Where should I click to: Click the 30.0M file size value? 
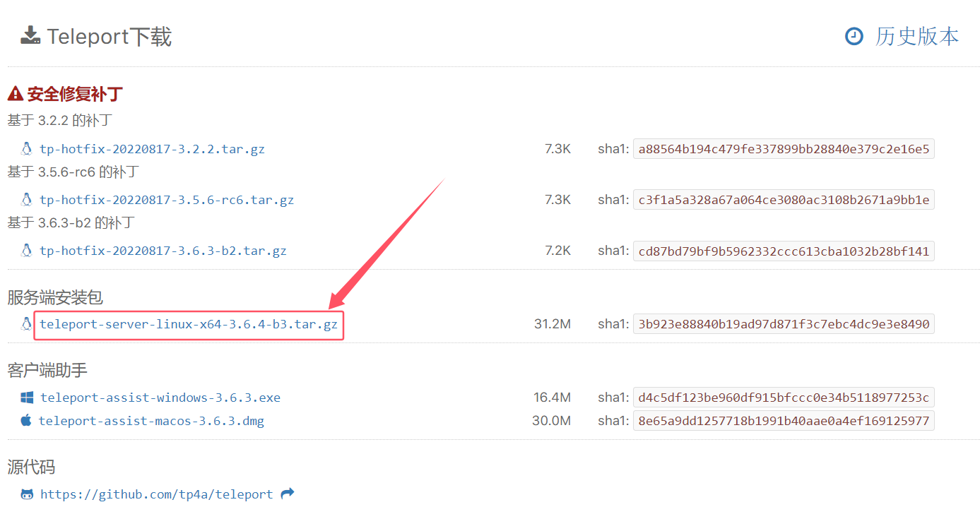pos(551,421)
